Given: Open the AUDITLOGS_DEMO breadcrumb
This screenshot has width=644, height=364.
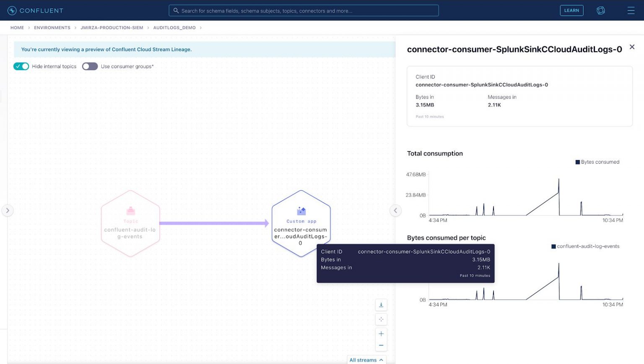Looking at the screenshot, I should [174, 27].
